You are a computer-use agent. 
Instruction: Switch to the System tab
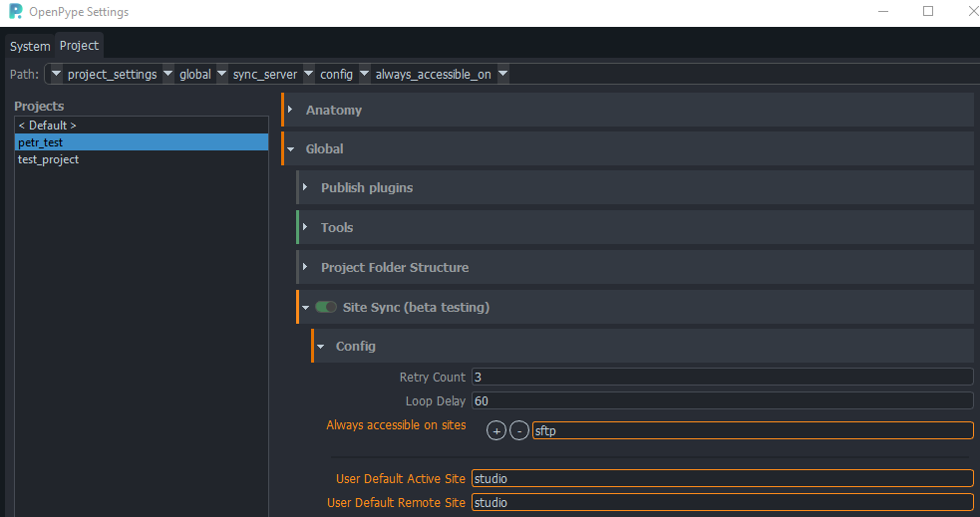coord(30,46)
